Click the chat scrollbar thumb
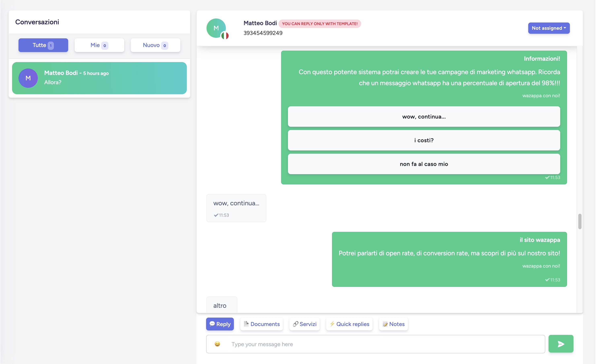 coord(580,221)
